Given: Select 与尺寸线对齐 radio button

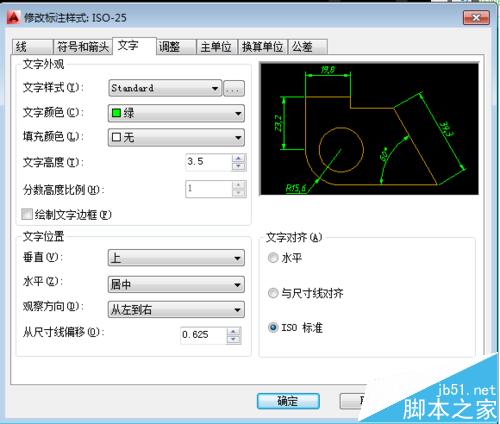Looking at the screenshot, I should click(273, 293).
